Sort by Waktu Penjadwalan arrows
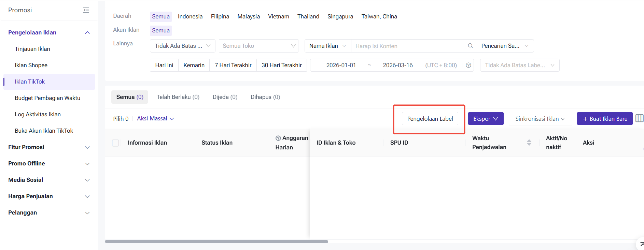Viewport: 644px width, 250px height. click(x=529, y=143)
